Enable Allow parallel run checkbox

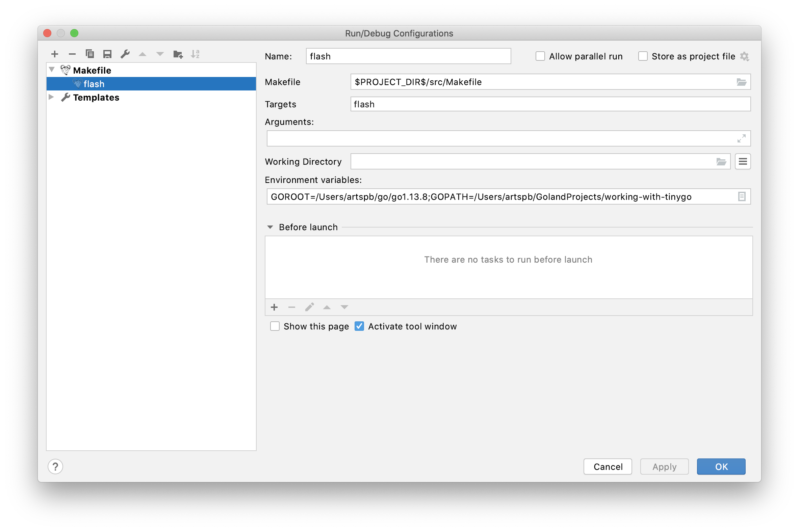pos(540,56)
